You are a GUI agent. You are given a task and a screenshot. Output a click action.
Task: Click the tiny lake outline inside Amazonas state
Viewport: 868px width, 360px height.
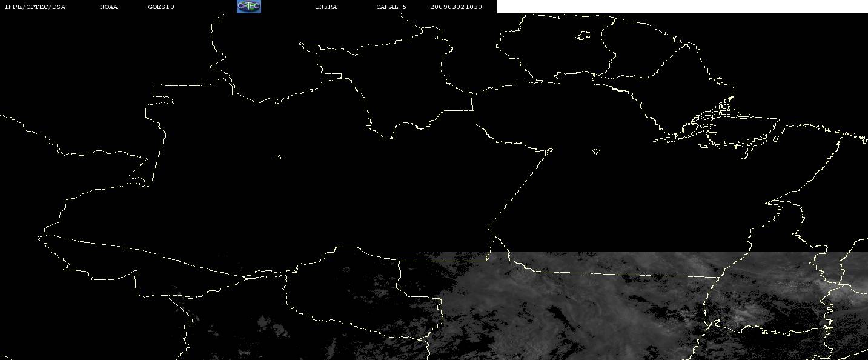[279, 158]
